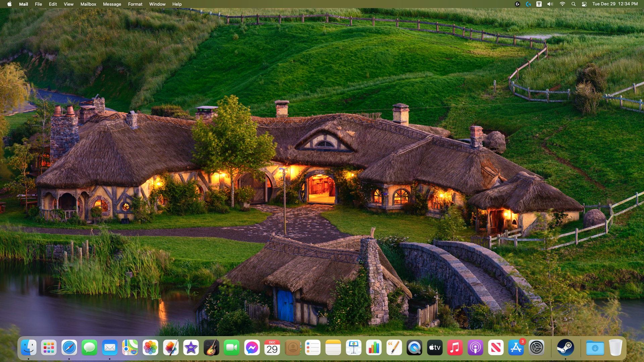Launch GarageBand from the Dock
The height and width of the screenshot is (362, 644).
coord(211,348)
